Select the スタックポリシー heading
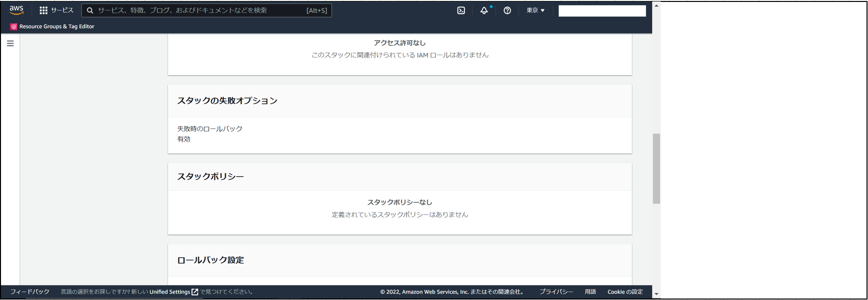The height and width of the screenshot is (300, 868). click(210, 176)
